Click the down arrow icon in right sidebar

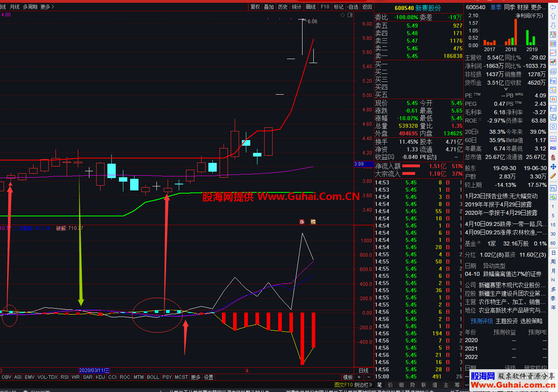(x=553, y=26)
